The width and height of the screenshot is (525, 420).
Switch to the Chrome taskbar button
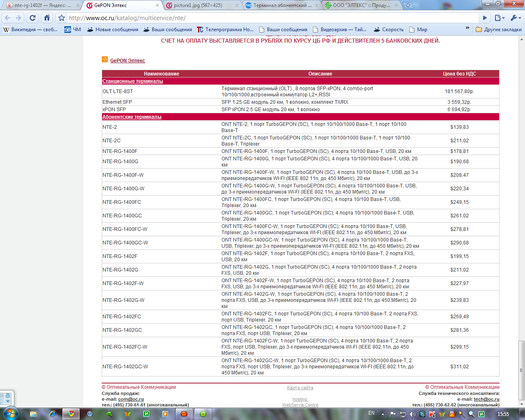[71, 414]
